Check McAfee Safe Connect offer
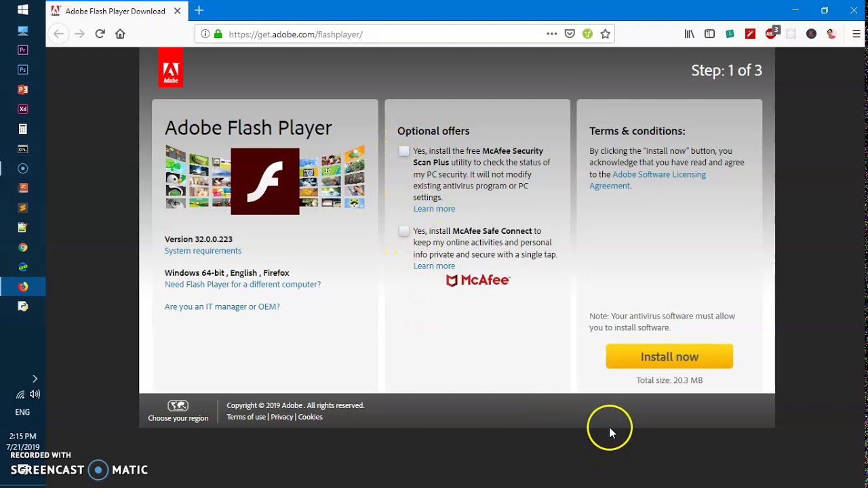Image resolution: width=868 pixels, height=488 pixels. pyautogui.click(x=404, y=231)
